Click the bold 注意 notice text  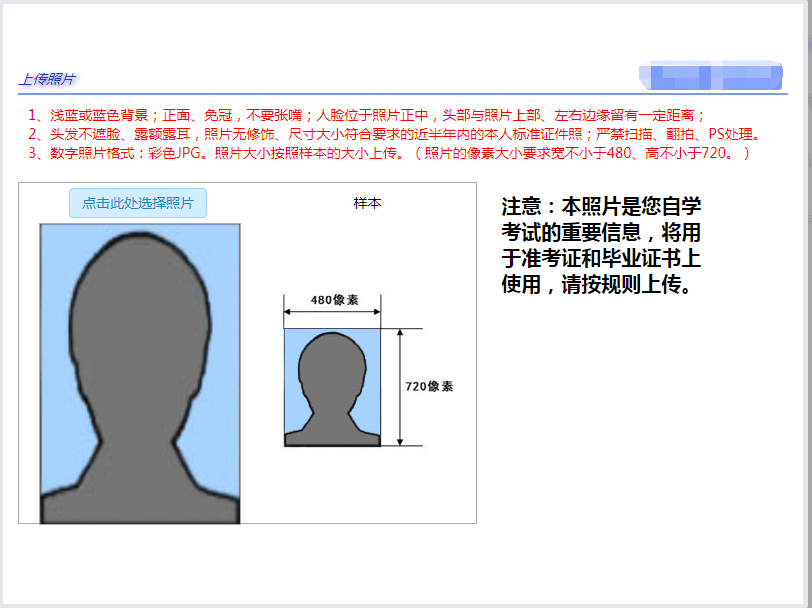point(601,246)
